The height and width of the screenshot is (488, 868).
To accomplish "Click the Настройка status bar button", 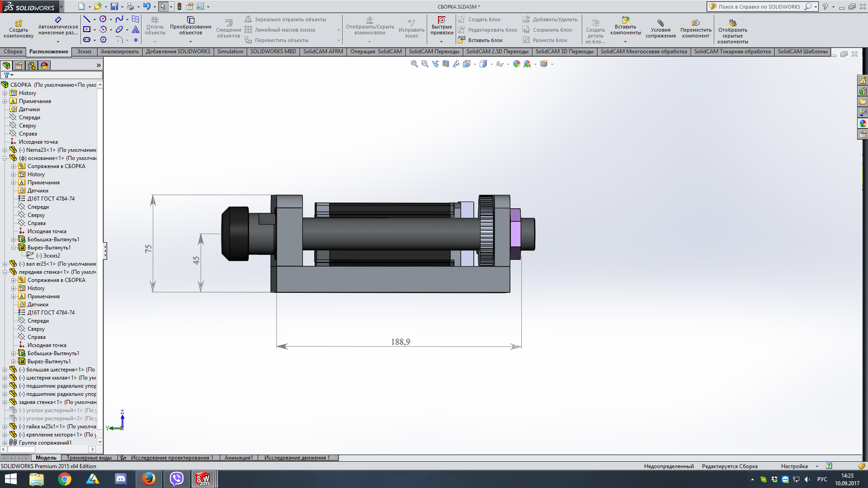I will click(x=794, y=466).
